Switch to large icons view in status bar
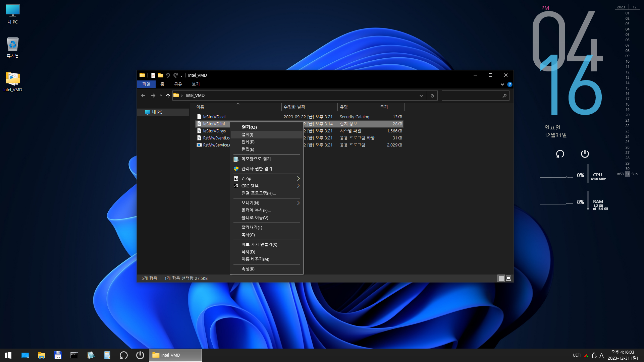The height and width of the screenshot is (362, 644). (x=508, y=279)
